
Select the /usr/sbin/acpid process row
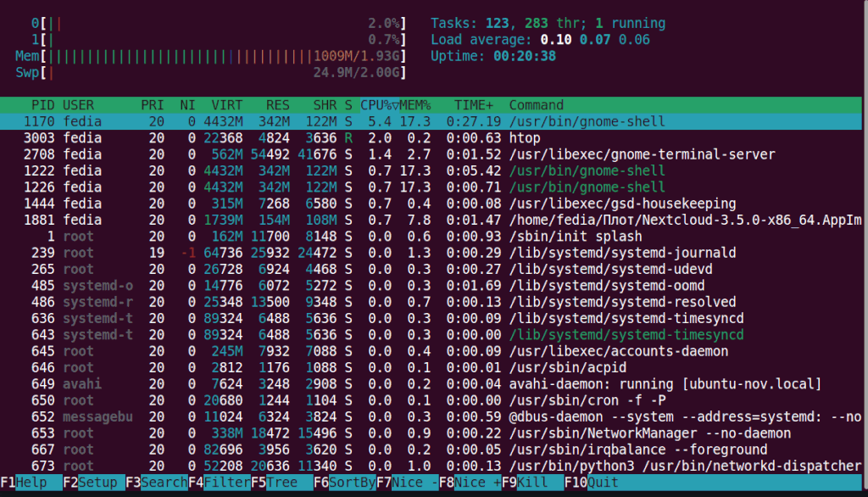[x=431, y=368]
